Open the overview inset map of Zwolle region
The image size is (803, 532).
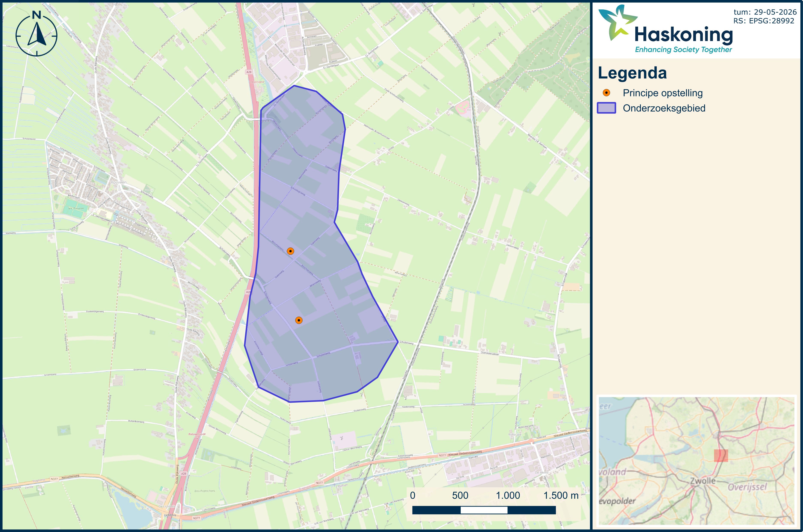(696, 461)
